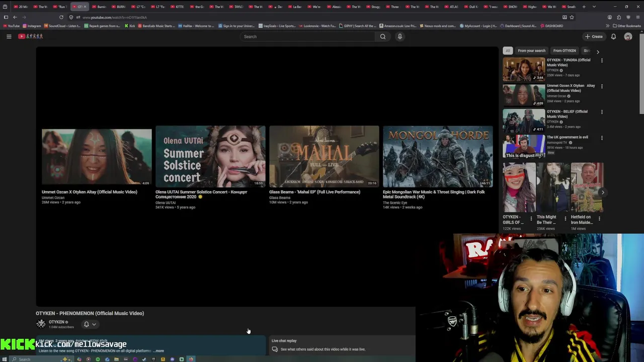Open the Create menu button
This screenshot has height=362, width=644.
point(594,36)
